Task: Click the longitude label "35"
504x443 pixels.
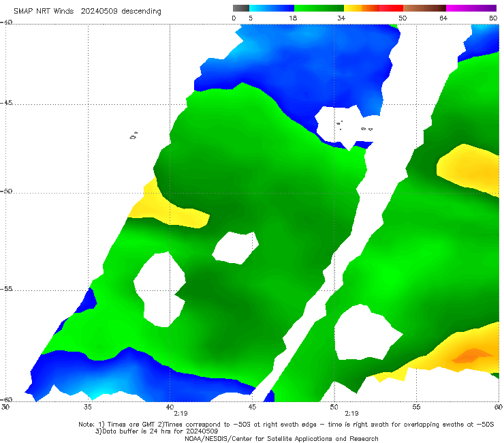Action: click(88, 407)
